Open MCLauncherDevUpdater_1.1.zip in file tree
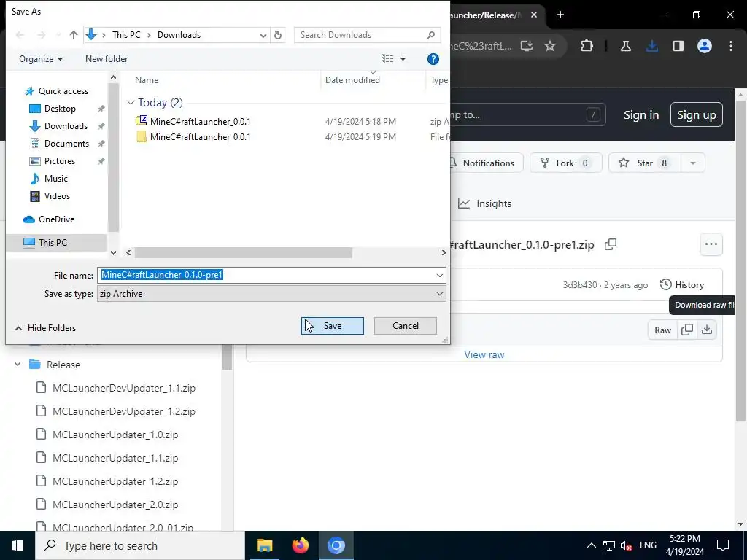The image size is (747, 560). pos(117,388)
